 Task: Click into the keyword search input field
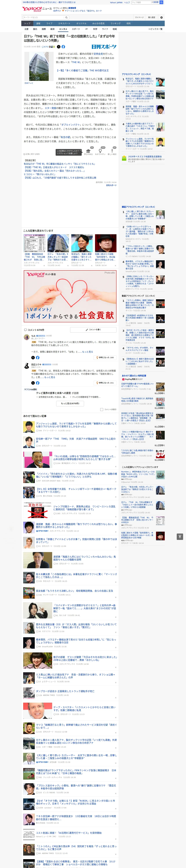[44, 18]
